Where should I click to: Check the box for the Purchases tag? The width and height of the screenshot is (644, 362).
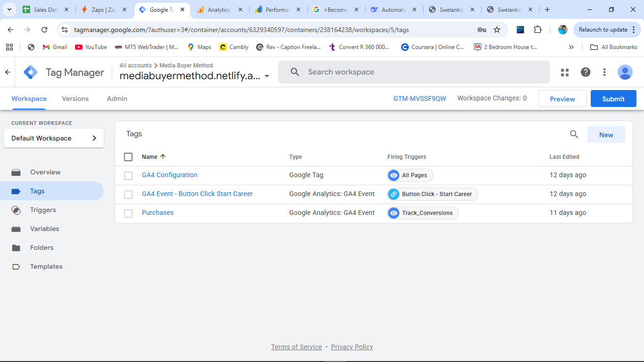[128, 213]
